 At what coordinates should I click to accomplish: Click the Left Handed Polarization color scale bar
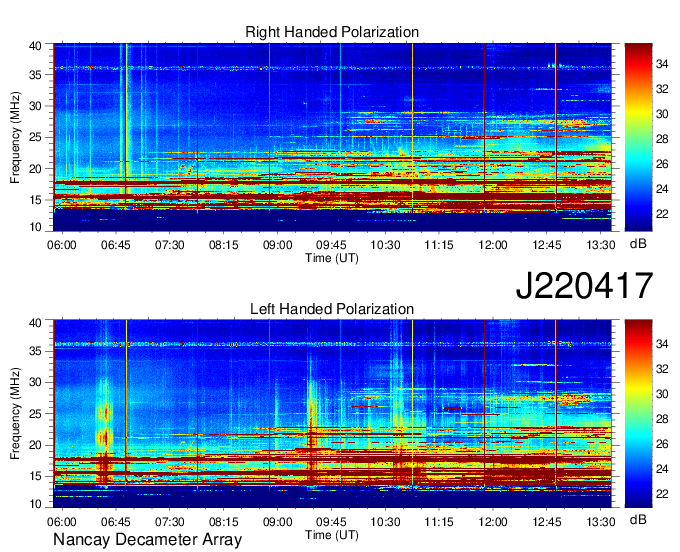tap(638, 414)
